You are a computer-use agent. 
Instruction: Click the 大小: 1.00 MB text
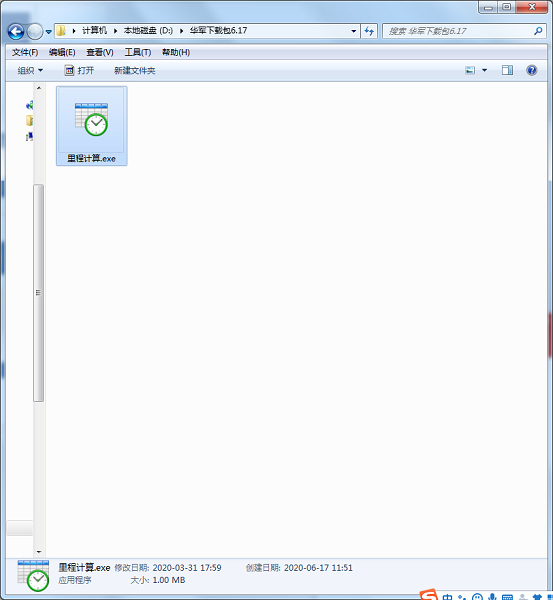coord(158,580)
